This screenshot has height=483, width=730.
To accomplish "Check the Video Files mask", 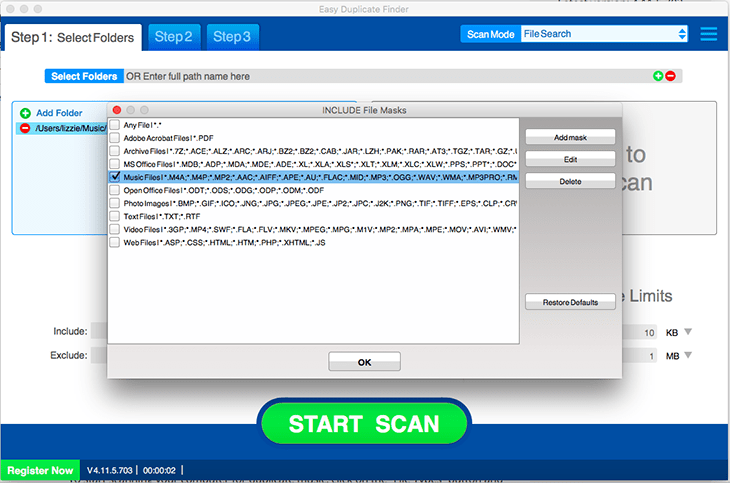I will click(x=115, y=229).
